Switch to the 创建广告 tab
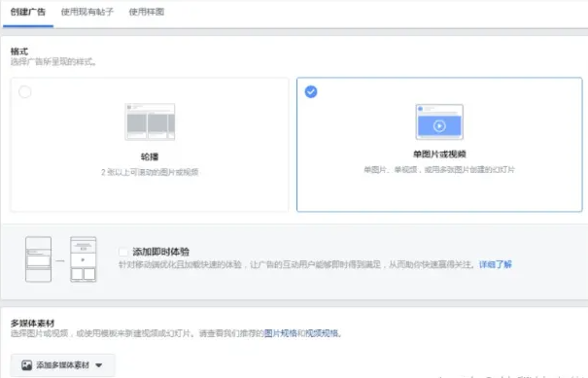Screen dimensions: 588x378 click(x=28, y=12)
